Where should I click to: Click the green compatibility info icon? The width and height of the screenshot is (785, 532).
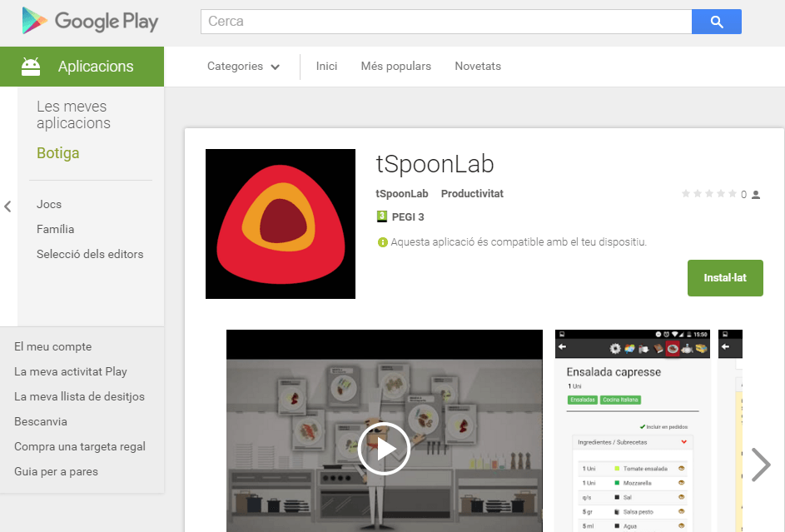coord(382,242)
